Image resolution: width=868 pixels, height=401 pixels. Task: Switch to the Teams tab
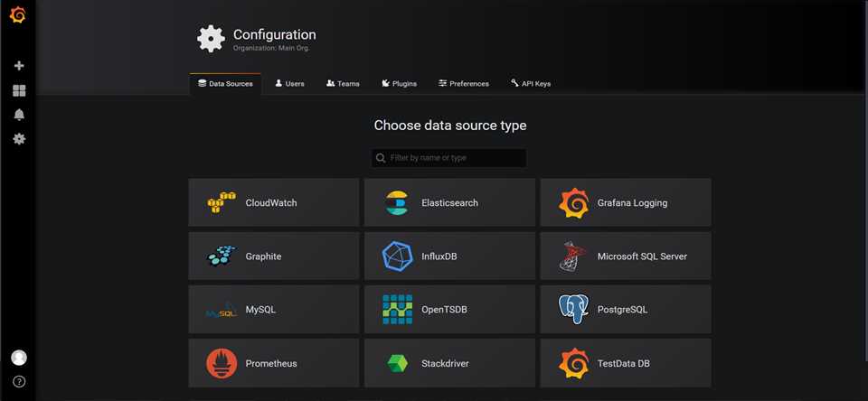pos(343,83)
